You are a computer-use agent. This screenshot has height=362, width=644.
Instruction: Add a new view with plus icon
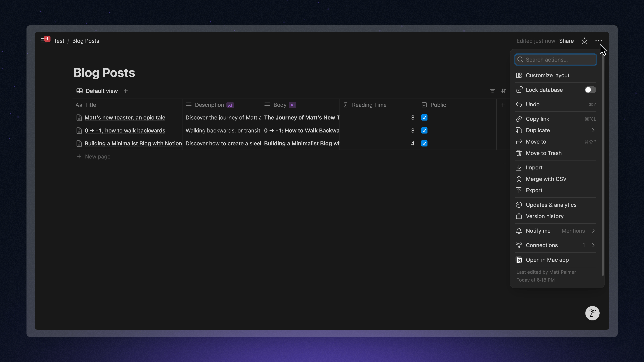click(125, 91)
